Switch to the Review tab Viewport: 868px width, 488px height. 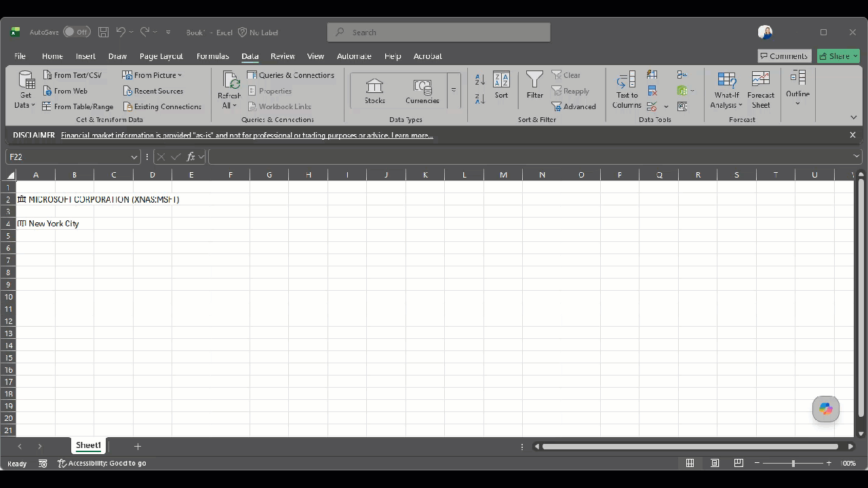pyautogui.click(x=283, y=56)
